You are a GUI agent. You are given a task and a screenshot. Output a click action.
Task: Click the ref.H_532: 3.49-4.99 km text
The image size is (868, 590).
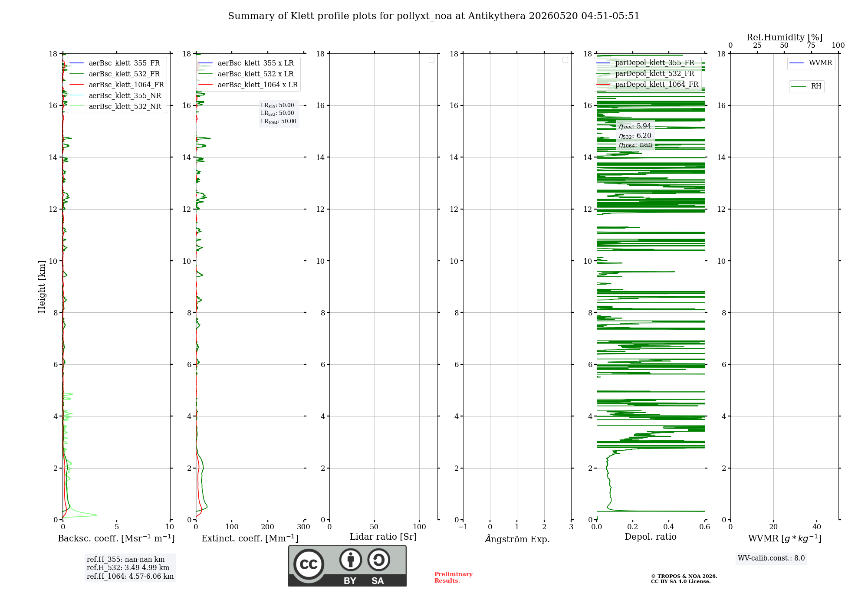click(128, 568)
